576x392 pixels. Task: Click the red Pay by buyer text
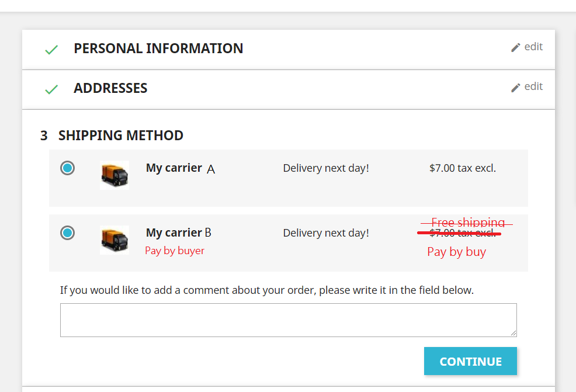point(175,251)
